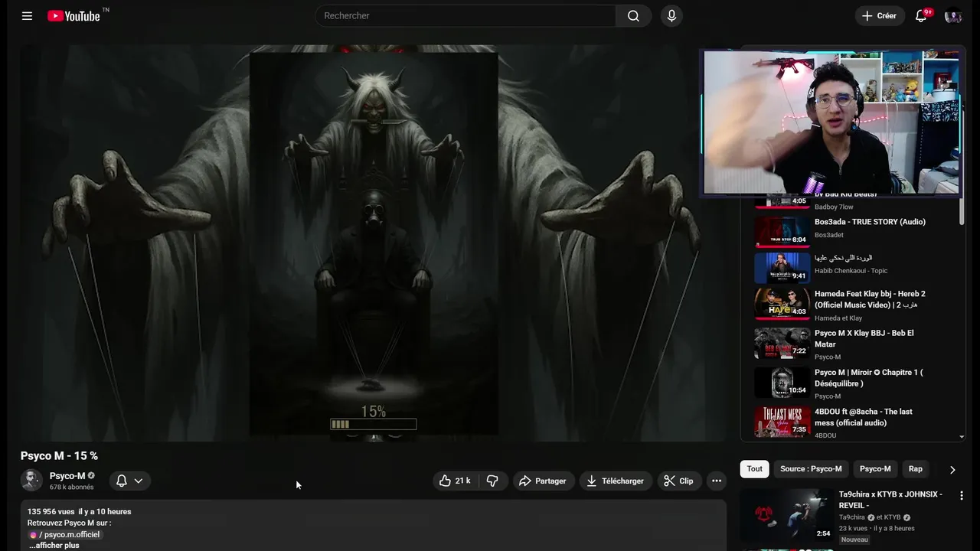
Task: Click the 678 k abonnés subscriber count
Action: tap(72, 487)
